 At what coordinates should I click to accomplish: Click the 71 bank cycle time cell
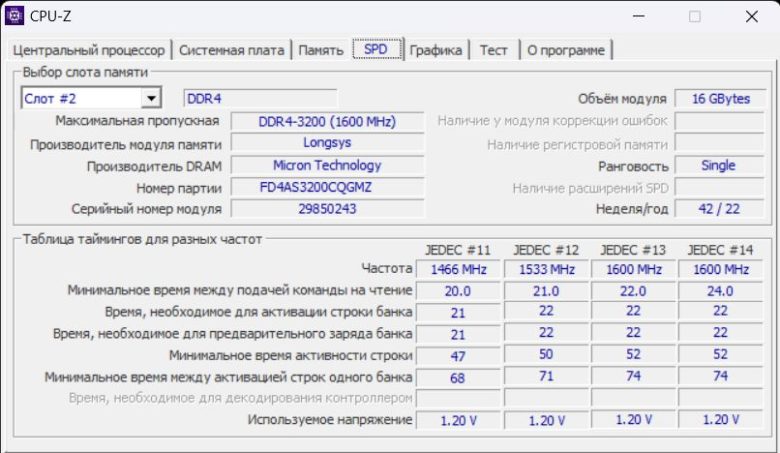point(546,376)
